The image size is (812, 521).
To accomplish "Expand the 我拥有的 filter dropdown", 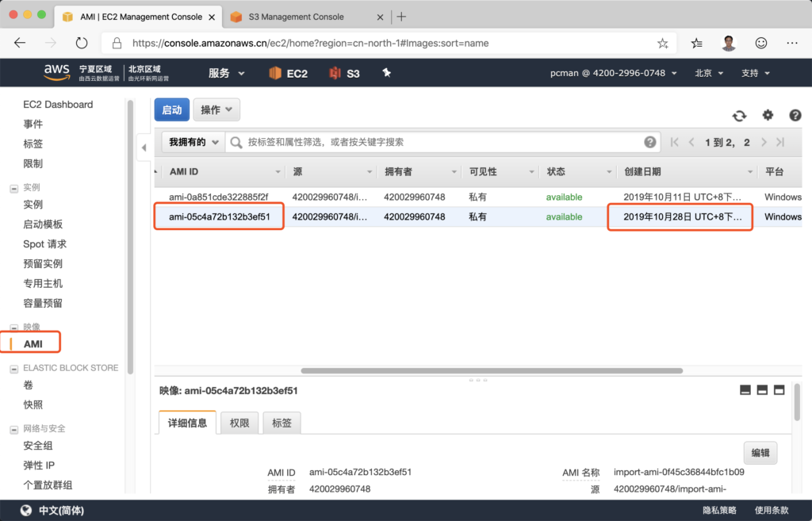I will click(x=192, y=142).
